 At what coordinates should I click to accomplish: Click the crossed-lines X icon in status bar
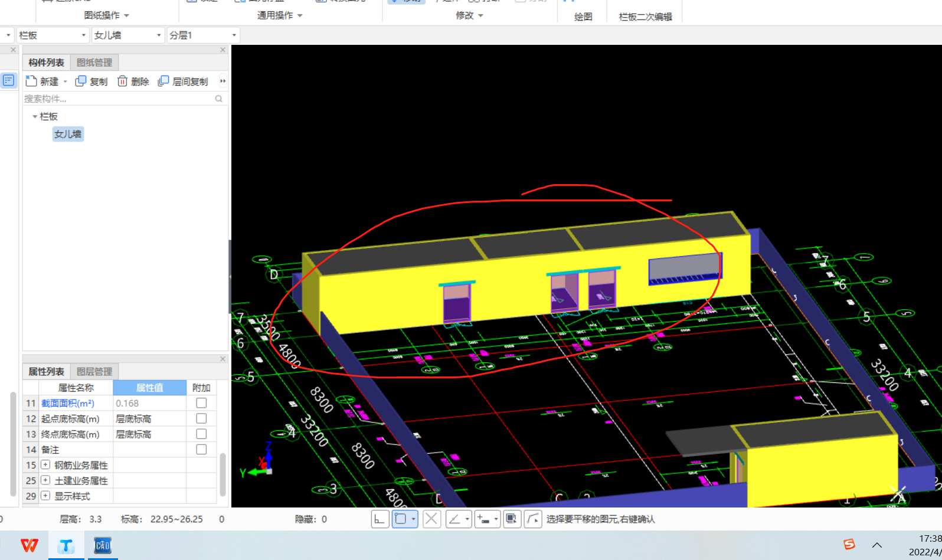431,519
